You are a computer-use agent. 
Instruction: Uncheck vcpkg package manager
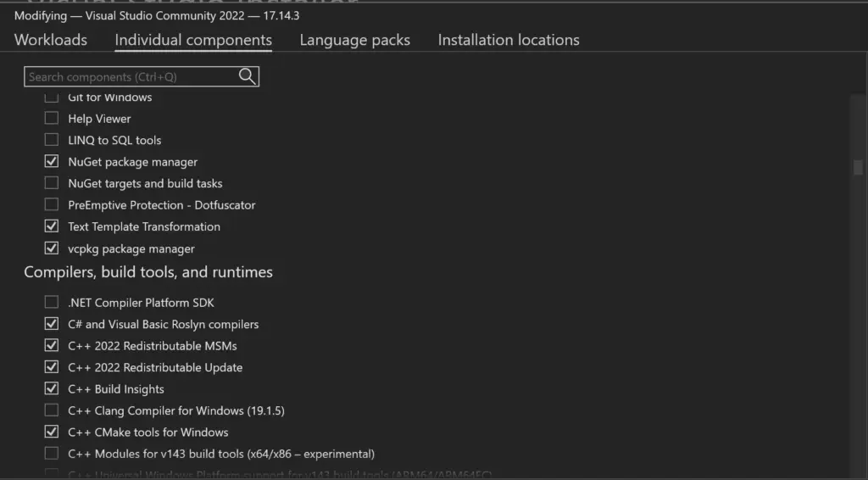tap(52, 248)
